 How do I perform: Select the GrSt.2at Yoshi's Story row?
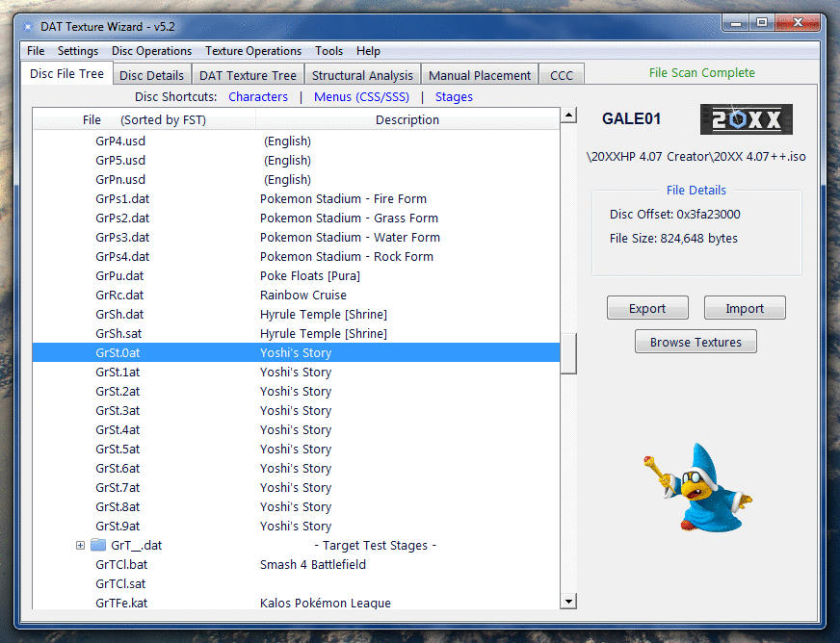pyautogui.click(x=297, y=392)
